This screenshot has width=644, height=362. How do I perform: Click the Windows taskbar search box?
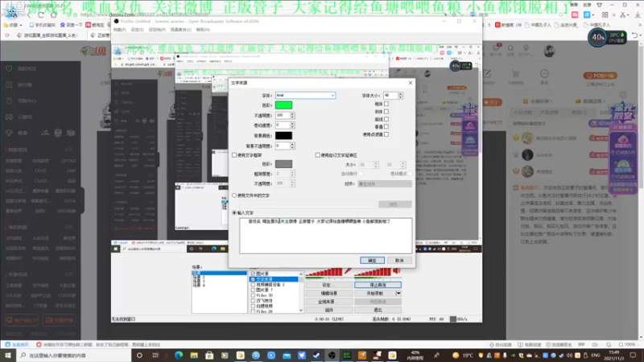(74, 356)
